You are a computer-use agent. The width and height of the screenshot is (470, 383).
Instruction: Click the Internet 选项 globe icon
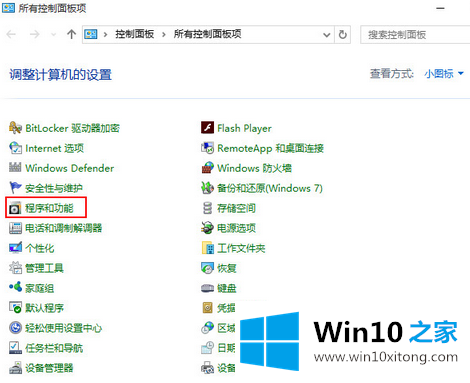click(15, 148)
